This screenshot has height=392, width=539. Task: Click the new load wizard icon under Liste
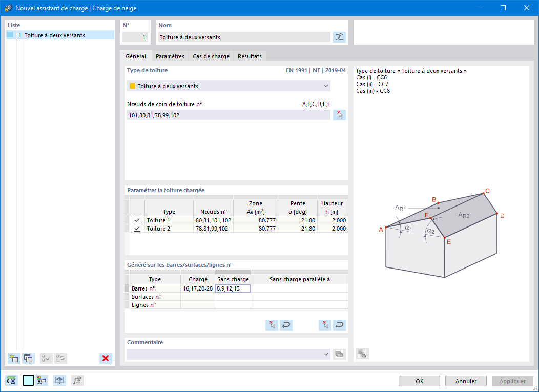(x=14, y=358)
